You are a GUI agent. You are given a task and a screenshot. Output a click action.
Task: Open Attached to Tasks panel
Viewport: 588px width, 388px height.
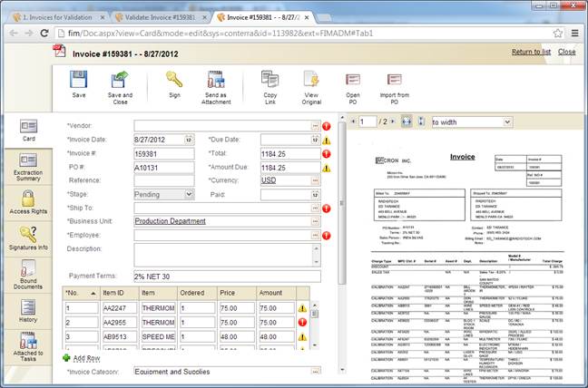pyautogui.click(x=28, y=347)
